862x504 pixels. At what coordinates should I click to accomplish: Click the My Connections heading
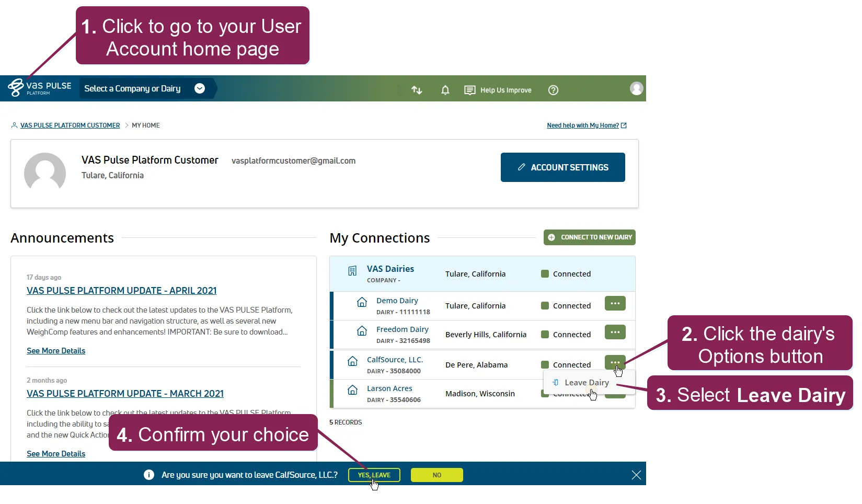(x=380, y=238)
